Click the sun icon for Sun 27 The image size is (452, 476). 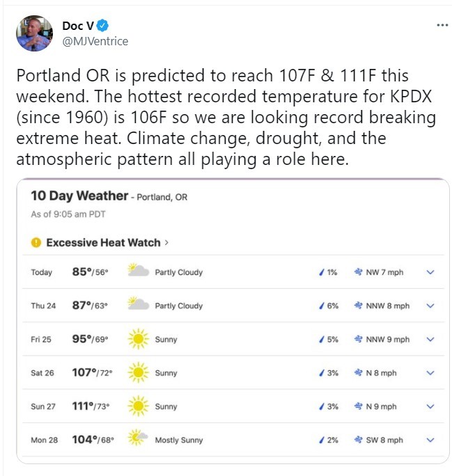tap(138, 406)
